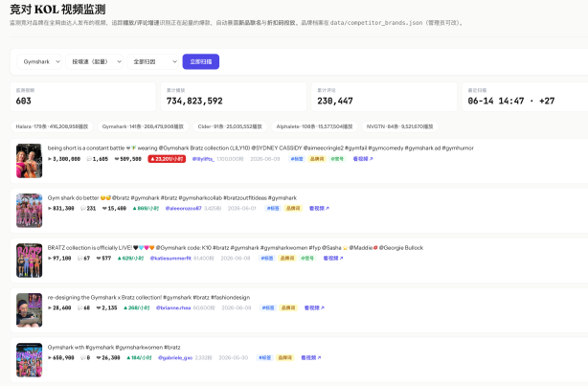Viewport: 588px width, 386px height.
Task: Click comment icon beside 1,605
Action: [89, 159]
